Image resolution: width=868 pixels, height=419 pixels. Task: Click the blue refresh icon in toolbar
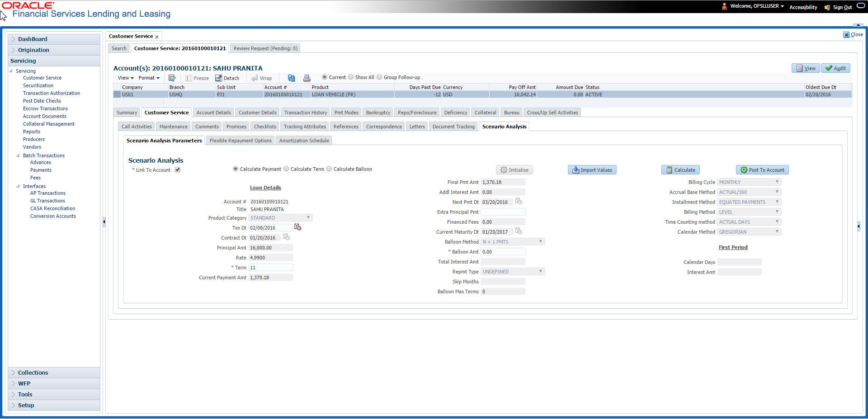291,78
